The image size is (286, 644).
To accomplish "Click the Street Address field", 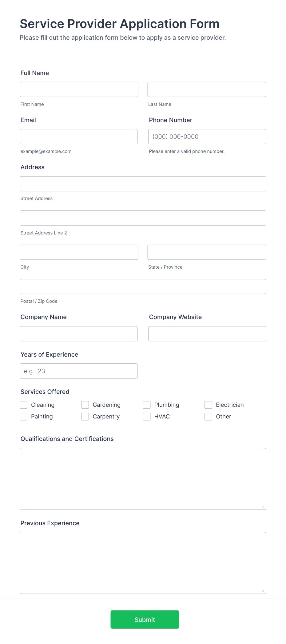I will (x=143, y=183).
